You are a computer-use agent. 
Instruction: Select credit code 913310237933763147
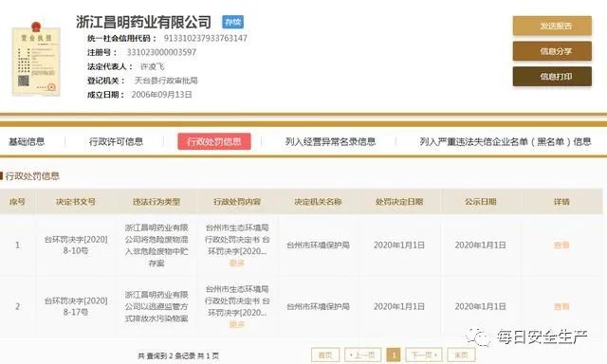pyautogui.click(x=205, y=38)
